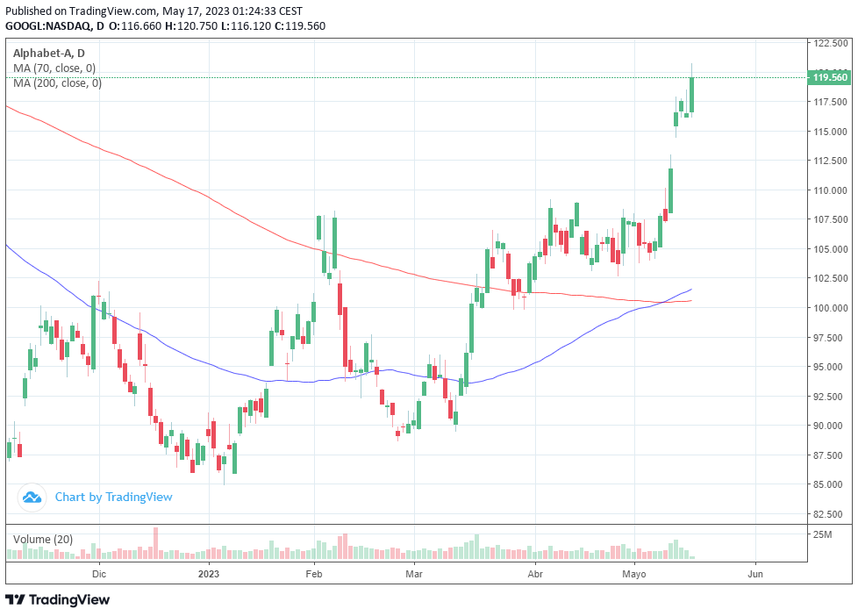Click the 'Volume (20)' indicator label
Image resolution: width=858 pixels, height=616 pixels.
(43, 540)
